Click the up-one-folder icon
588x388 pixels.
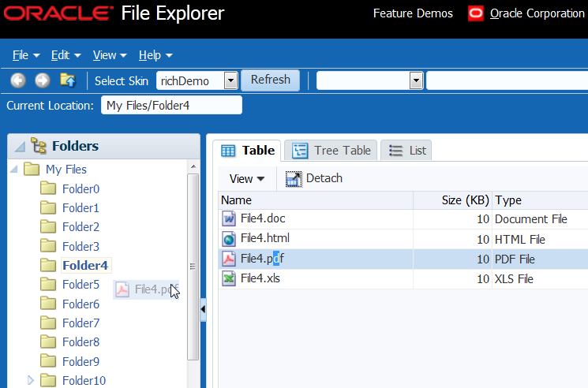coord(68,80)
